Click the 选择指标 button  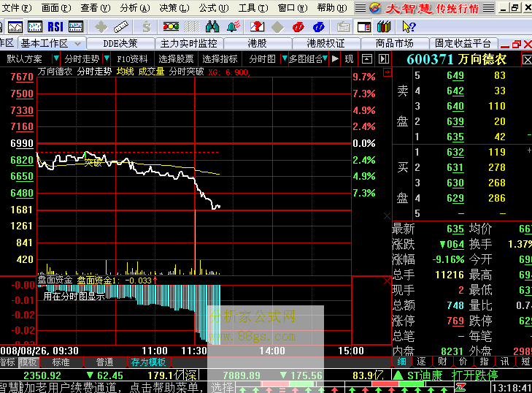[x=220, y=59]
